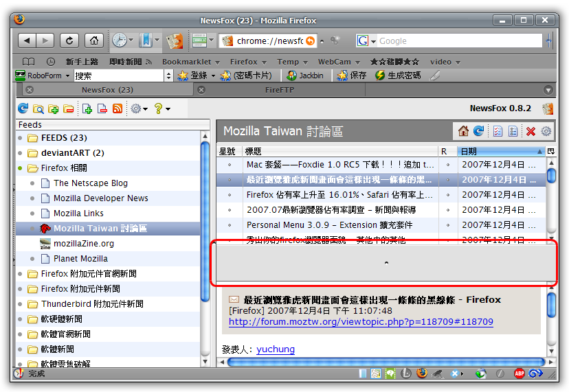Open the RoboForm menu dropdown
Screen dimensions: 569x392
click(43, 76)
